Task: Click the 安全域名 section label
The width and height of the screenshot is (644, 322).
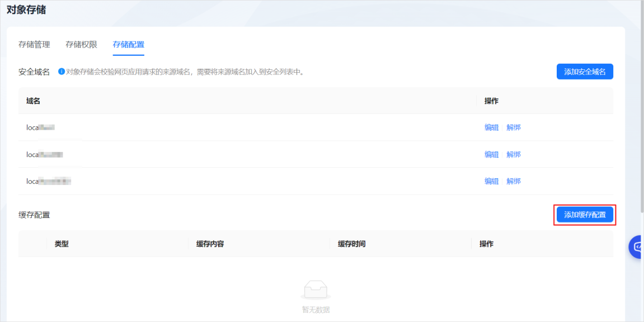Action: [34, 72]
